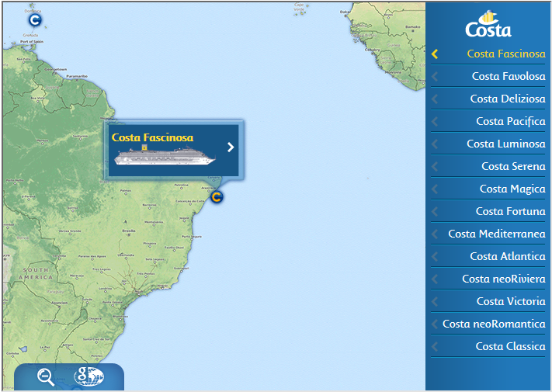The width and height of the screenshot is (552, 392).
Task: Select the blue ship marker near Dominica
Action: [35, 20]
